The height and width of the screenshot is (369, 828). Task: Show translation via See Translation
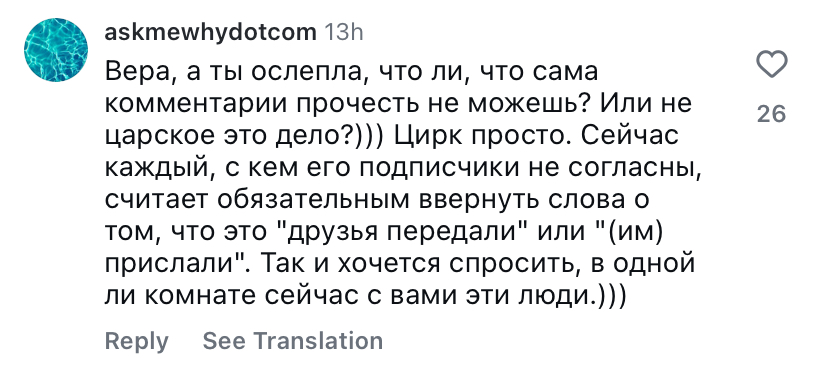[x=293, y=340]
